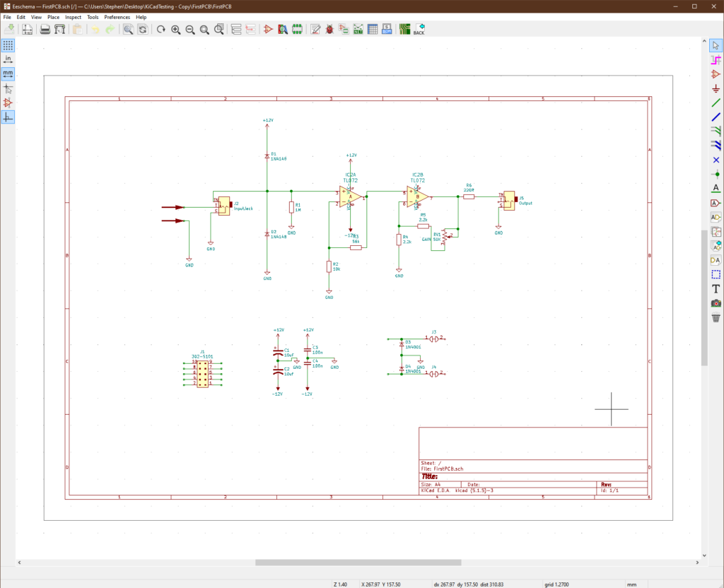Viewport: 724px width, 588px height.
Task: Toggle showing hidden pins
Action: click(8, 103)
